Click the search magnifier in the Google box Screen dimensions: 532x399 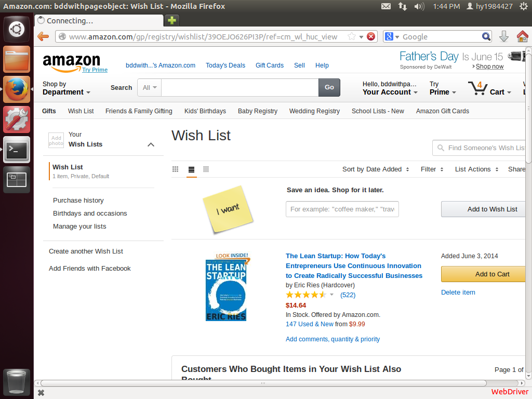point(486,37)
